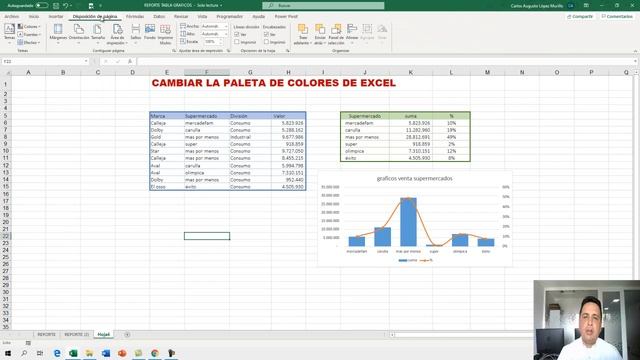Open File Explorer from the taskbar
This screenshot has height=360, width=640.
(x=89, y=353)
